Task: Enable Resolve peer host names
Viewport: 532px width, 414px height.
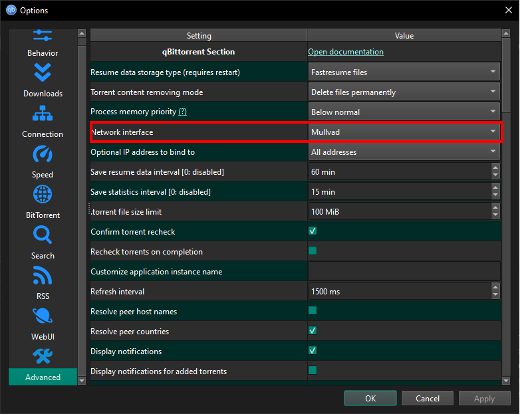Action: (313, 310)
